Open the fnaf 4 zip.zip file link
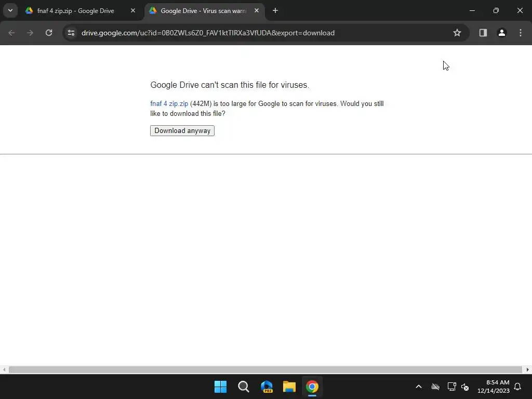The height and width of the screenshot is (399, 532). tap(169, 104)
